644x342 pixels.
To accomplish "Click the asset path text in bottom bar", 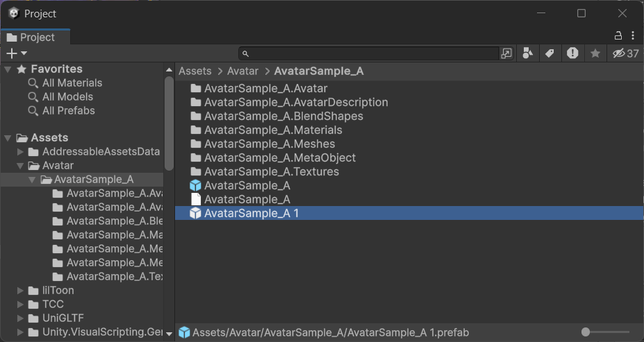I will pos(331,332).
